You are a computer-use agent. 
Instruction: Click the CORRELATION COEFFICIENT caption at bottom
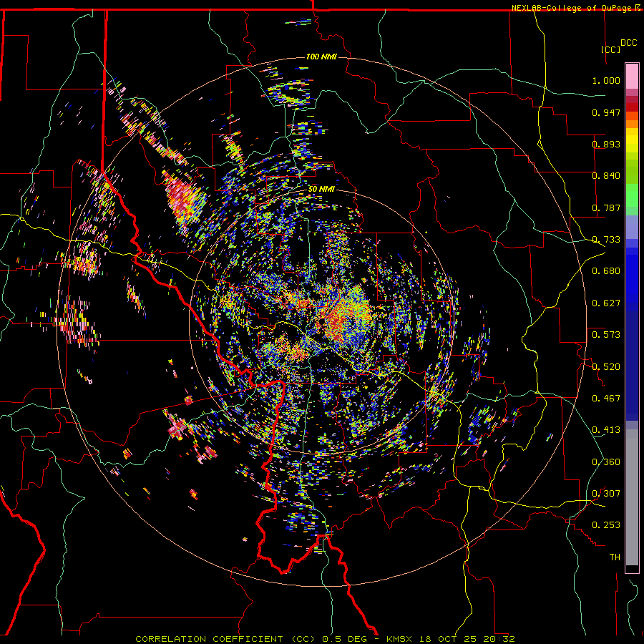coord(325,639)
